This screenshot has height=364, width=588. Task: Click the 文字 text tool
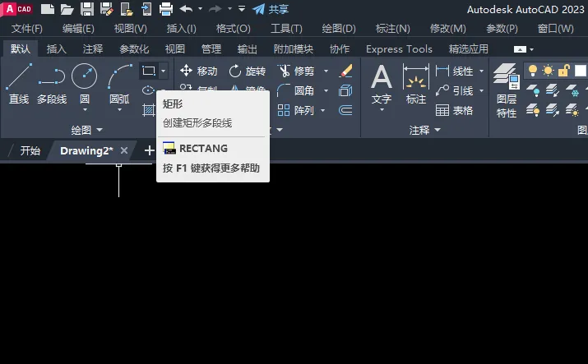(x=382, y=85)
